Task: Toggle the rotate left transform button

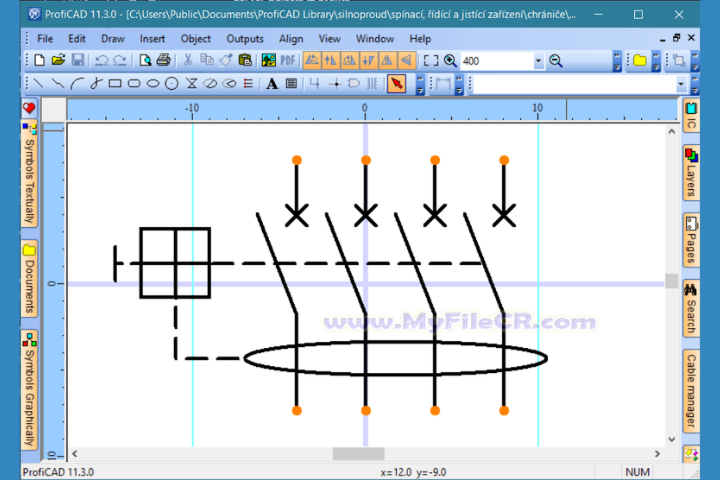Action: pyautogui.click(x=312, y=60)
